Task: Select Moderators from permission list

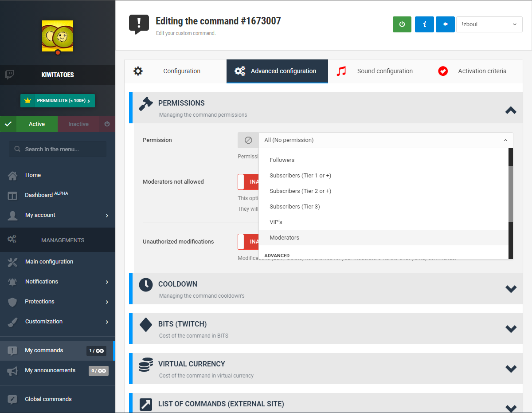Action: point(285,238)
